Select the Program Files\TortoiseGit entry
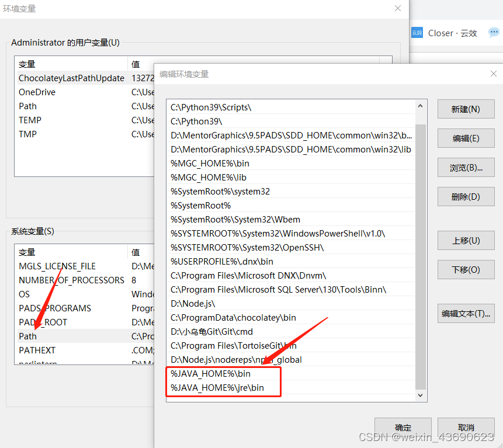The width and height of the screenshot is (503, 448). [x=291, y=346]
